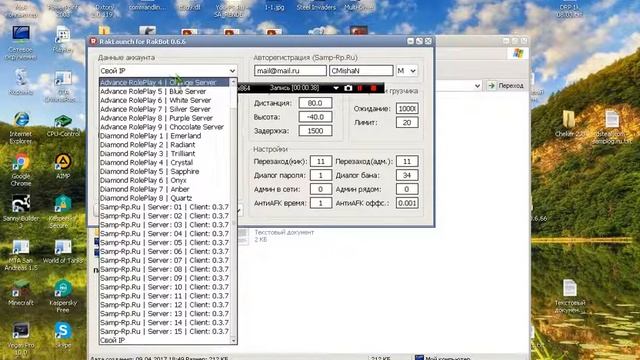Click the Ожидание field
This screenshot has height=360, width=640.
[407, 109]
